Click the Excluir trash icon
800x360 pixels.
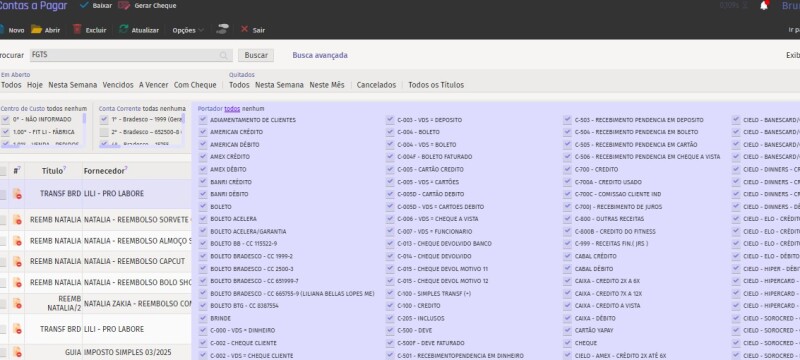pos(77,30)
